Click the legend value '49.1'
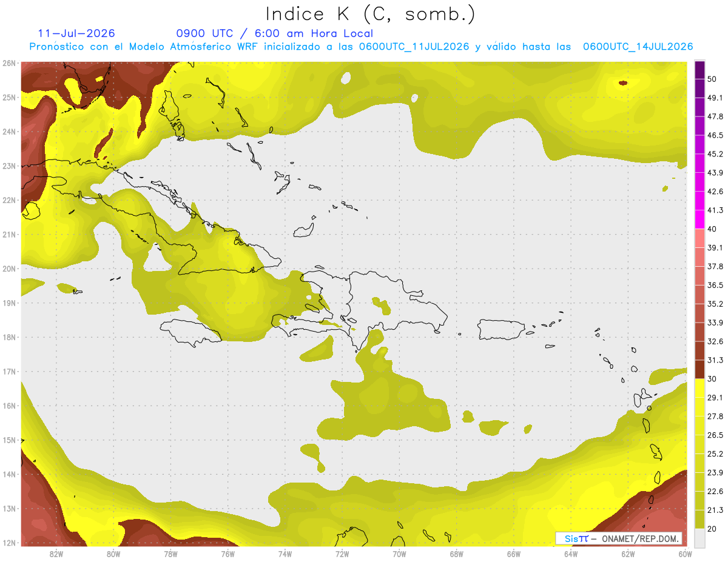This screenshot has width=728, height=562. point(715,98)
